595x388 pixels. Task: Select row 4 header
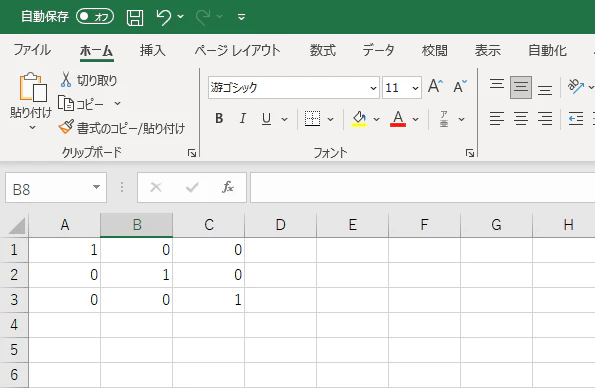(14, 325)
